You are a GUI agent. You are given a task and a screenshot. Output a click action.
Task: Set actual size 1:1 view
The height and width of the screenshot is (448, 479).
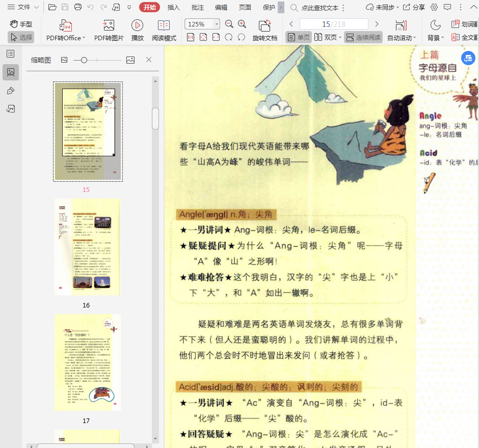(x=190, y=37)
